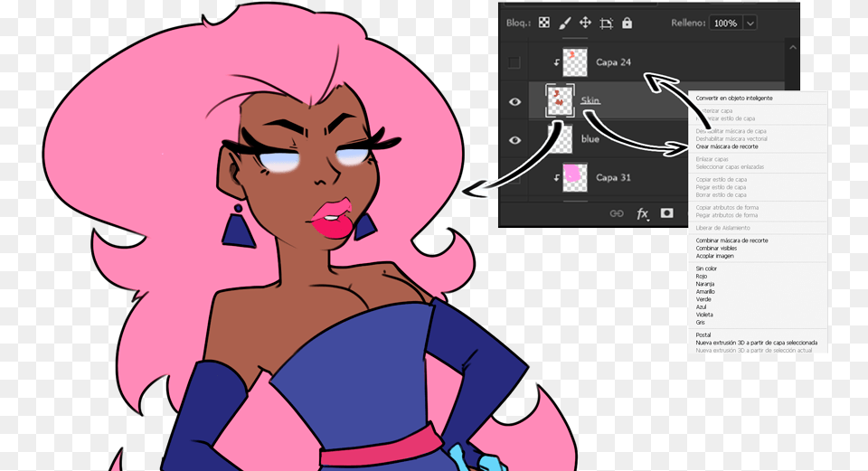Hide the Skin layer eye icon
The height and width of the screenshot is (471, 868).
(514, 102)
